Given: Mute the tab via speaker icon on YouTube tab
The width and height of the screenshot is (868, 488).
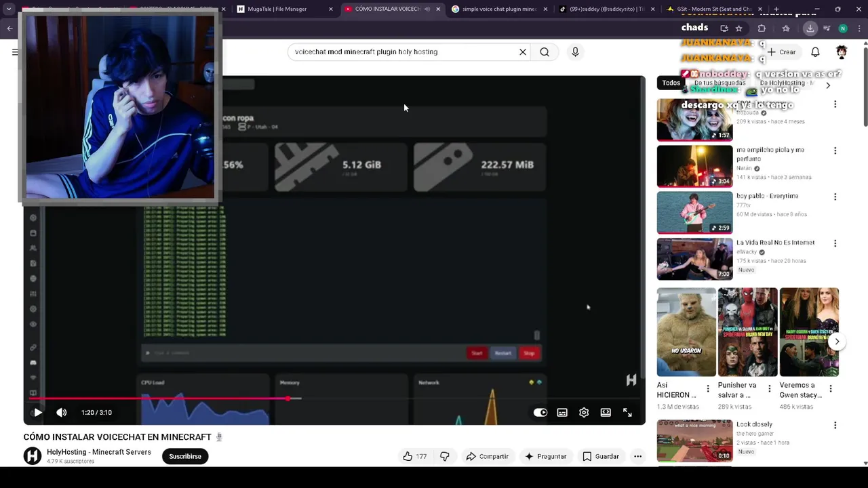Looking at the screenshot, I should [x=427, y=9].
